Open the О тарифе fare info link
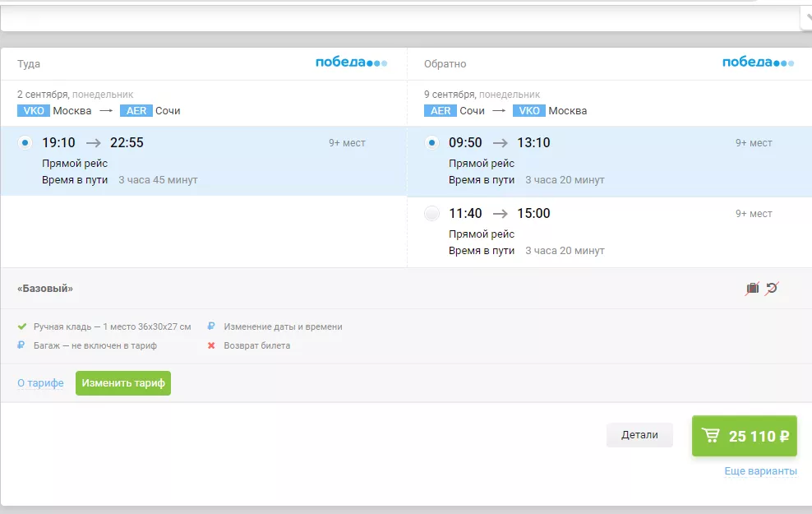 point(40,383)
